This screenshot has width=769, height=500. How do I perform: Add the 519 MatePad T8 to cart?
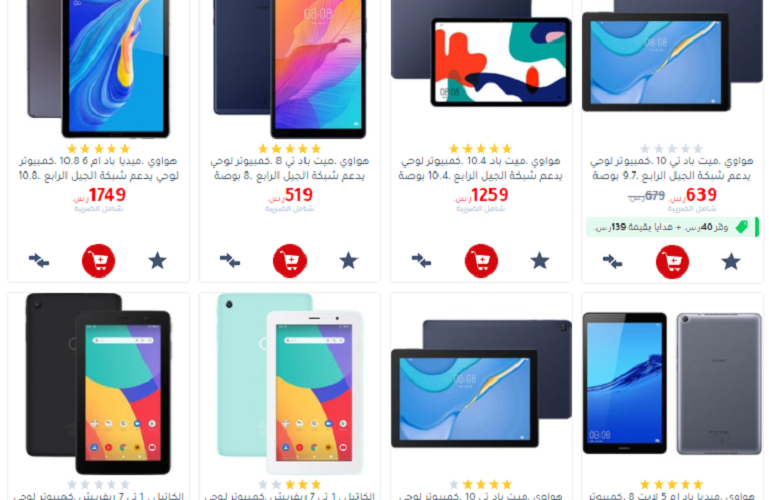(x=290, y=261)
